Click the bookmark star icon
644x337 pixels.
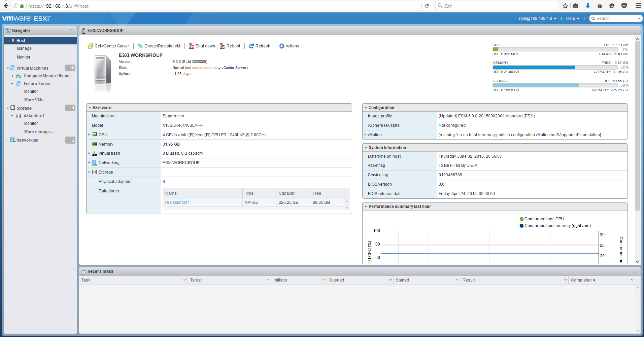[565, 6]
